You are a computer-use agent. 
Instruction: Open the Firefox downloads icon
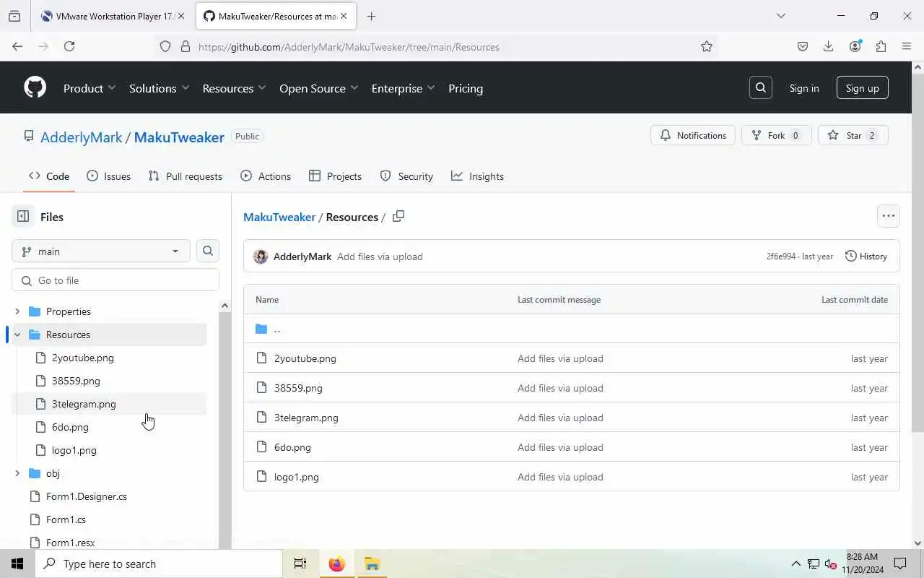(829, 46)
